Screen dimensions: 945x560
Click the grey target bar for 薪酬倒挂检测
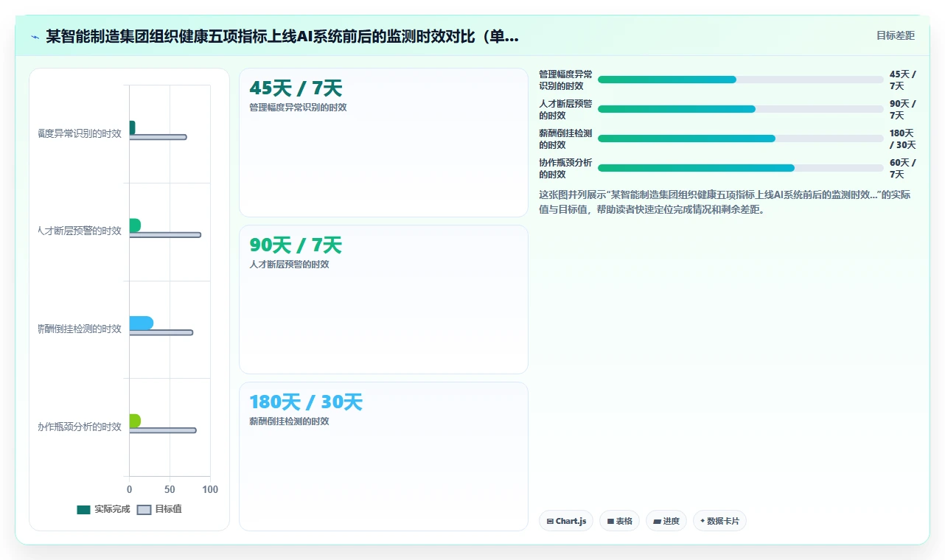(x=161, y=332)
